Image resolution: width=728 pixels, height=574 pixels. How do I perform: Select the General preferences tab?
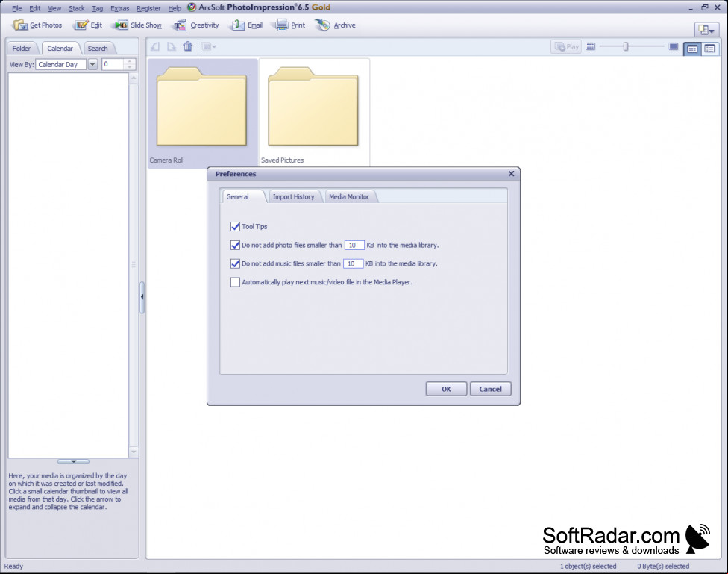pos(238,196)
